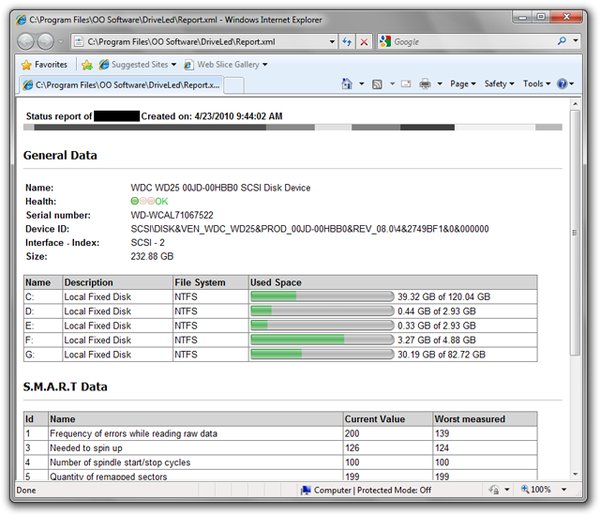Open the Tools menu
This screenshot has width=600, height=515.
(536, 84)
